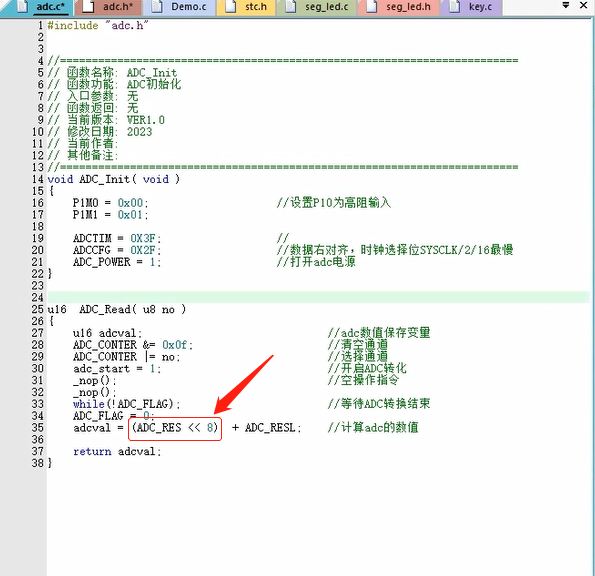Click the 'while(!ADC_FLAG);' statement
Image resolution: width=595 pixels, height=576 pixels.
[x=126, y=404]
